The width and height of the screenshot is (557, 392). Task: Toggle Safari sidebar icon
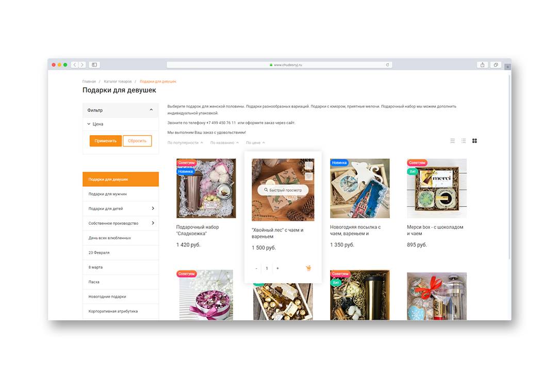tap(94, 64)
